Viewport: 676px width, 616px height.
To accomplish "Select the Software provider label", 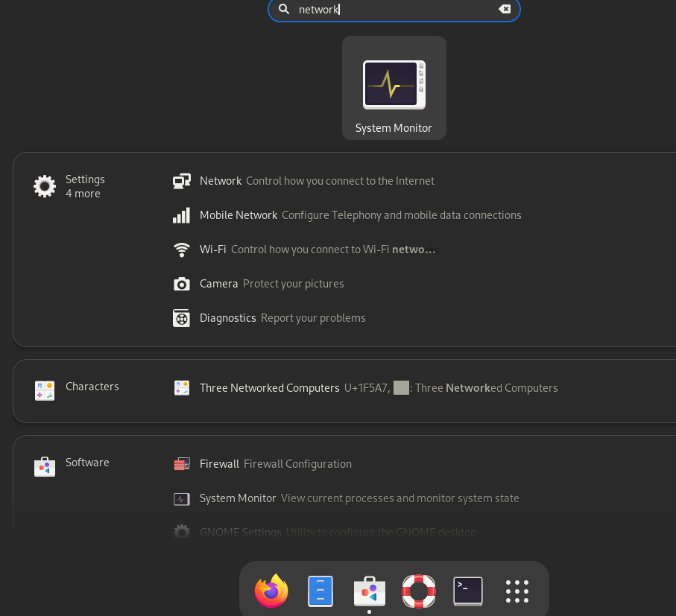I will pyautogui.click(x=87, y=463).
